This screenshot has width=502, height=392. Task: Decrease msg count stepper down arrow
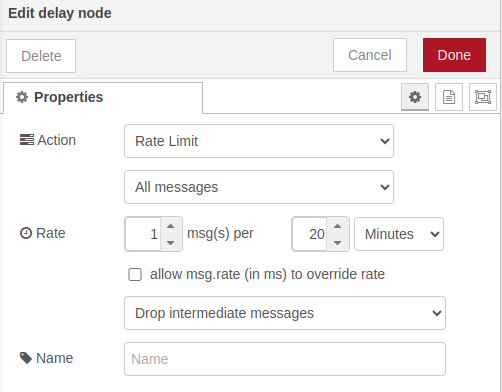coord(171,242)
